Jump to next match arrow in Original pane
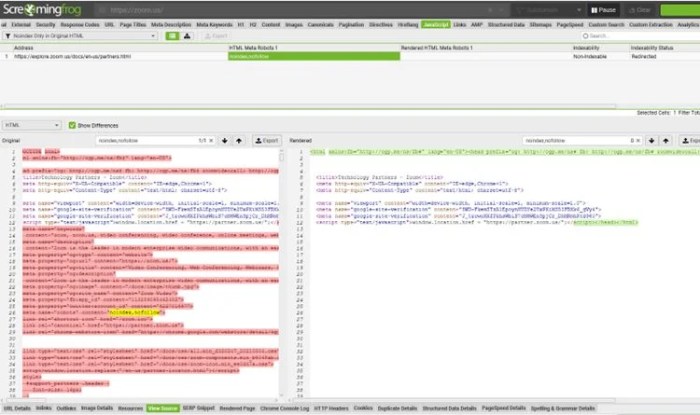Viewport: 700px width, 415px height. (225, 141)
